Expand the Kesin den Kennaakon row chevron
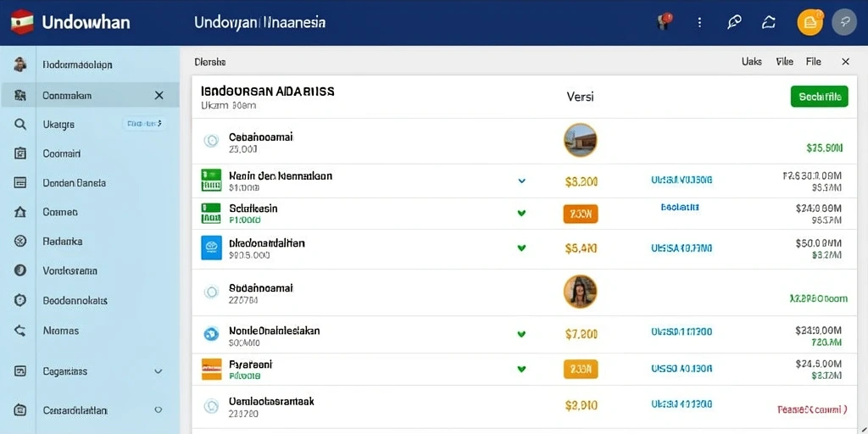Viewport: 868px width, 434px height. [x=521, y=181]
